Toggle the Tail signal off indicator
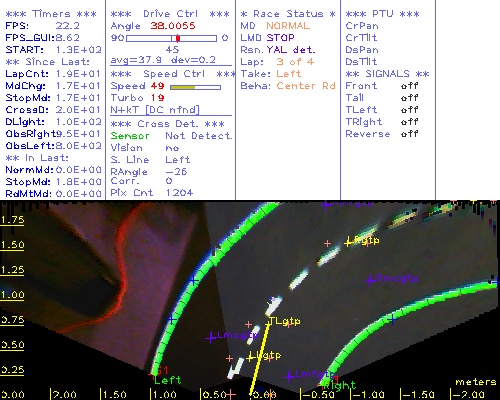Viewport: 500px width, 400px height. [x=410, y=98]
